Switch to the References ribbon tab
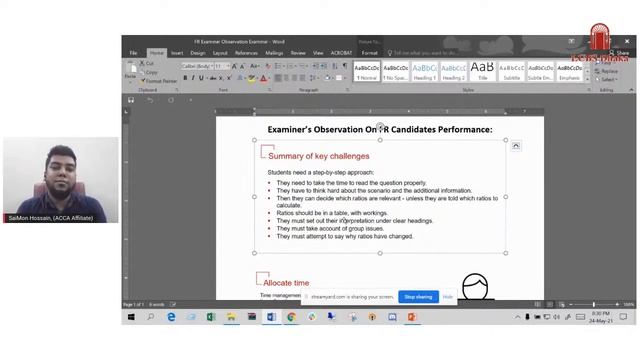The image size is (640, 360). tap(246, 53)
